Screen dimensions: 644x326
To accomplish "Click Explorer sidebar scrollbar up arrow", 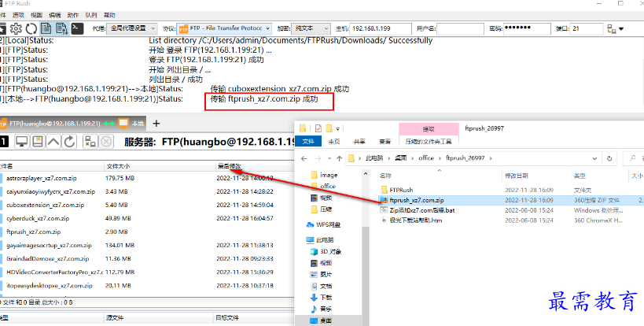I will tap(366, 174).
